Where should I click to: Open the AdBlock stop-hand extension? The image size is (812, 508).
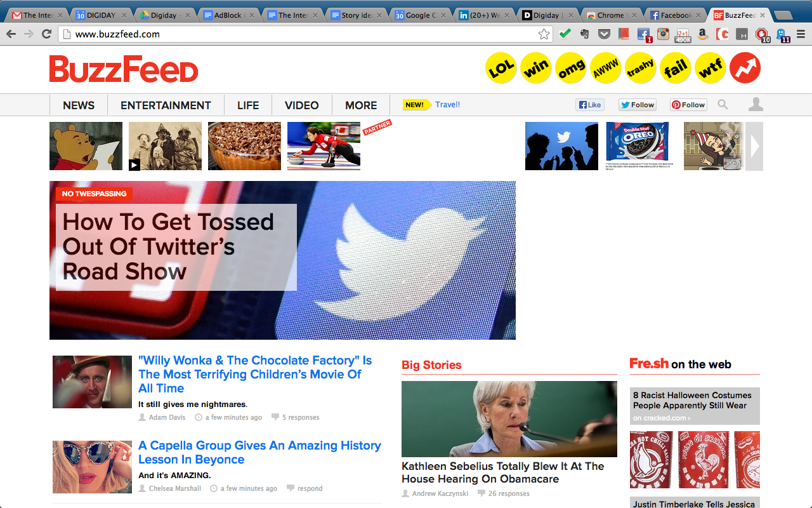(762, 34)
